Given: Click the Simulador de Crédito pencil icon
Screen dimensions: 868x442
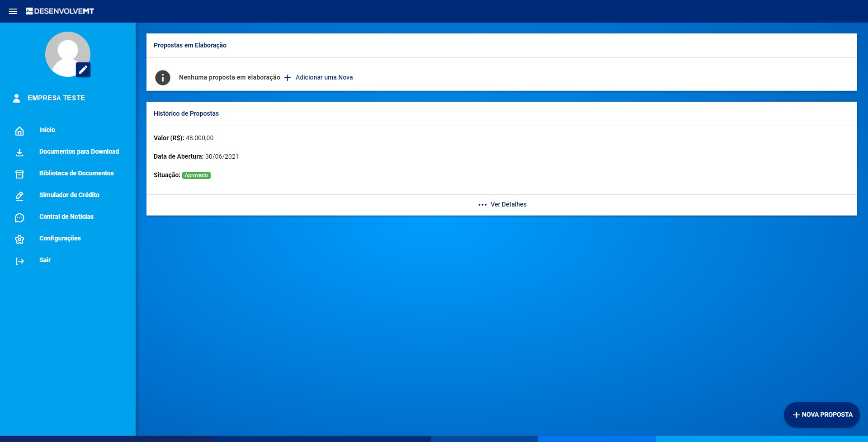Looking at the screenshot, I should click(x=19, y=196).
